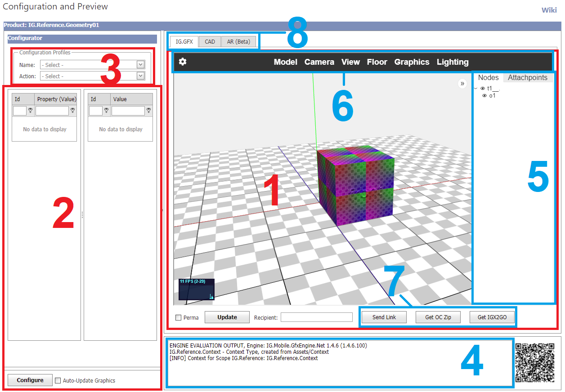
Task: Click the QR code image
Action: tap(534, 362)
